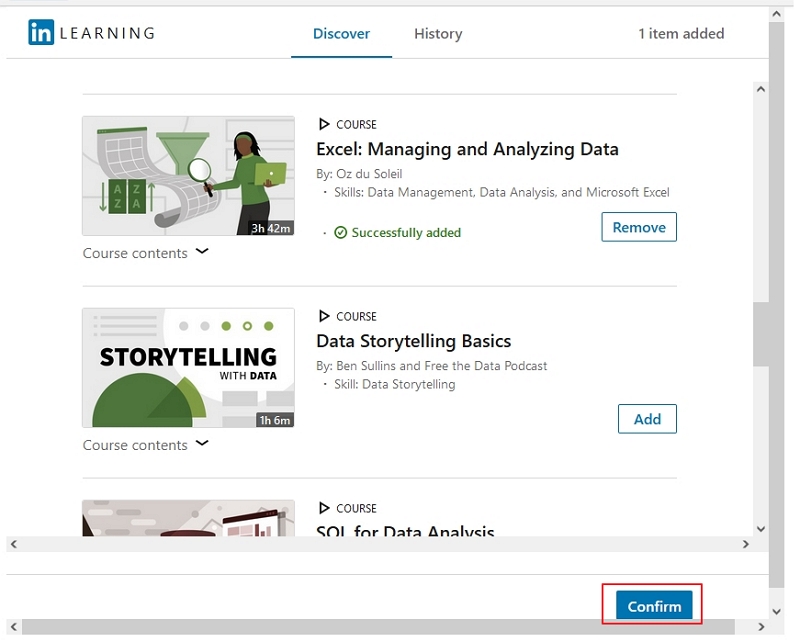Click the By: Oz du Soleil author text
This screenshot has width=800, height=642.
coord(359,174)
